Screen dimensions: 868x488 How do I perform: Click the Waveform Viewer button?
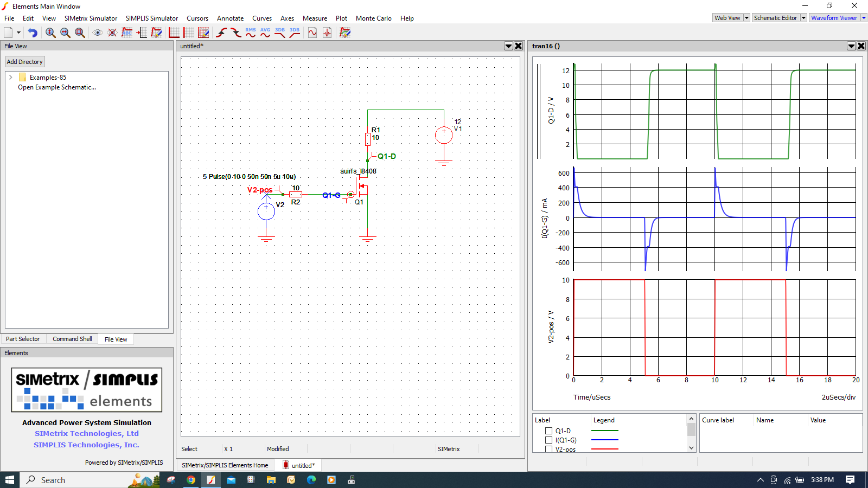(834, 18)
